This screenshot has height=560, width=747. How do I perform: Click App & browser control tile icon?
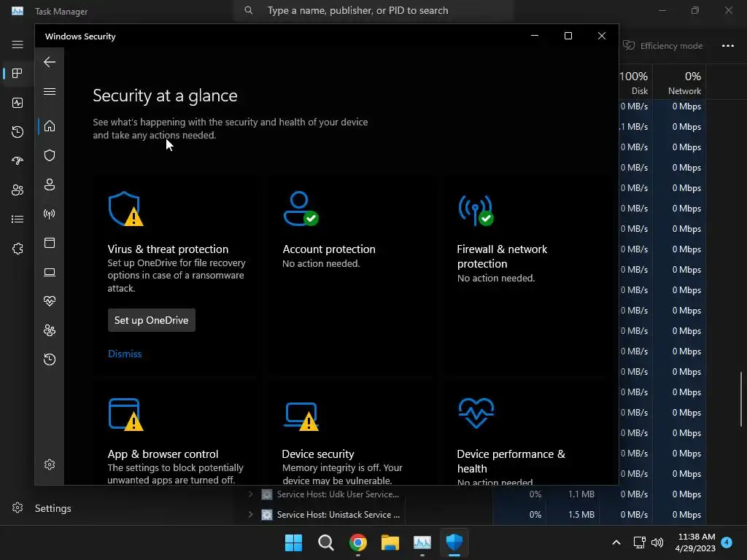pos(125,414)
